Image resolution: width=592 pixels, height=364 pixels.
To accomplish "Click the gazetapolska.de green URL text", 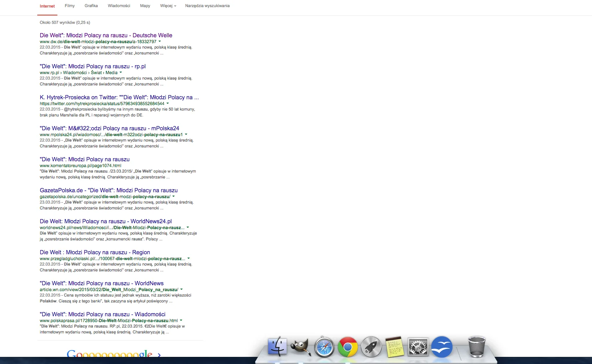I will pyautogui.click(x=105, y=196).
